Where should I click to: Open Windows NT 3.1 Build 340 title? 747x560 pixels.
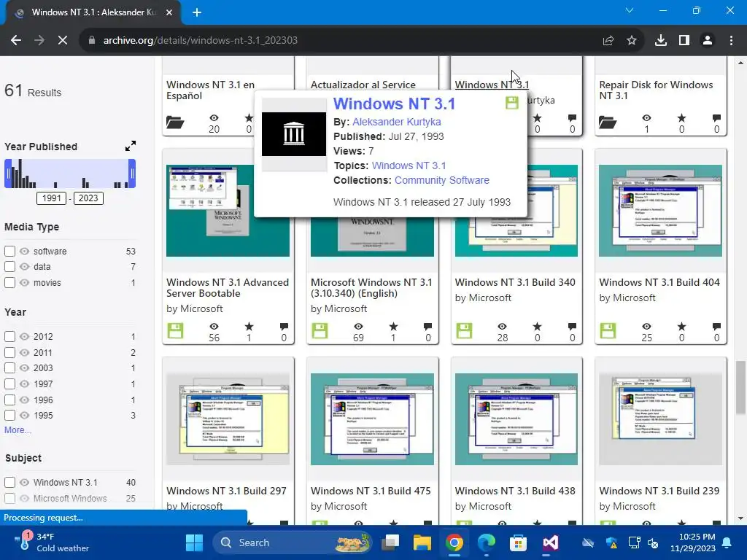[x=515, y=282]
